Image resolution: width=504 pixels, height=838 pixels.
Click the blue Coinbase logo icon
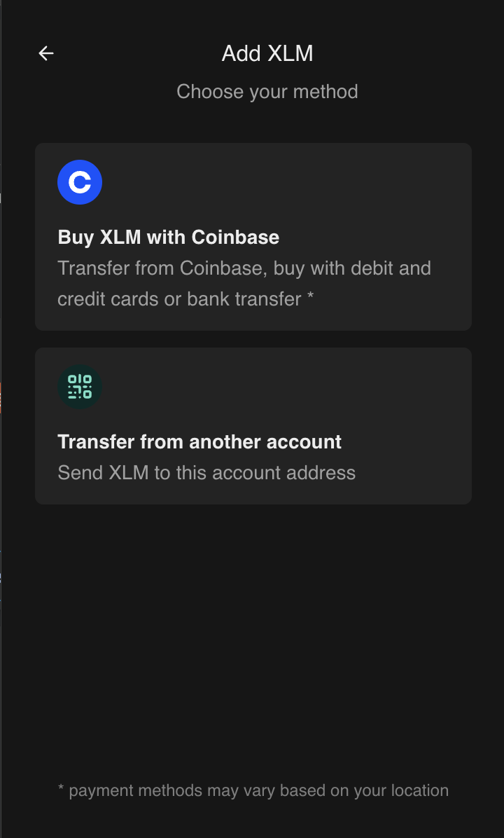click(x=80, y=182)
